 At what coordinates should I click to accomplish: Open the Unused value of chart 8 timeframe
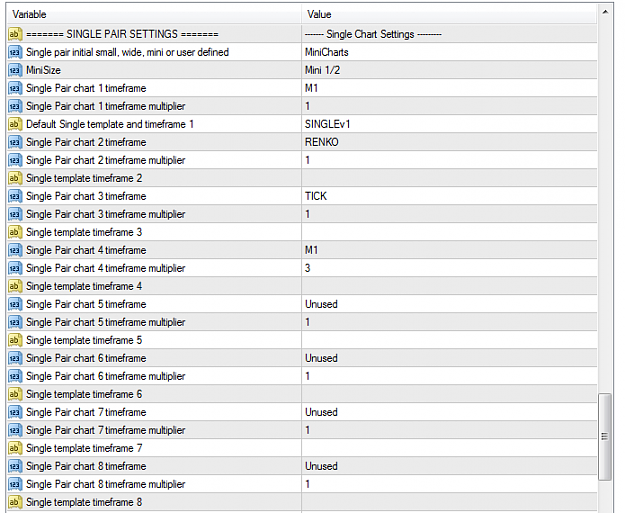point(449,466)
